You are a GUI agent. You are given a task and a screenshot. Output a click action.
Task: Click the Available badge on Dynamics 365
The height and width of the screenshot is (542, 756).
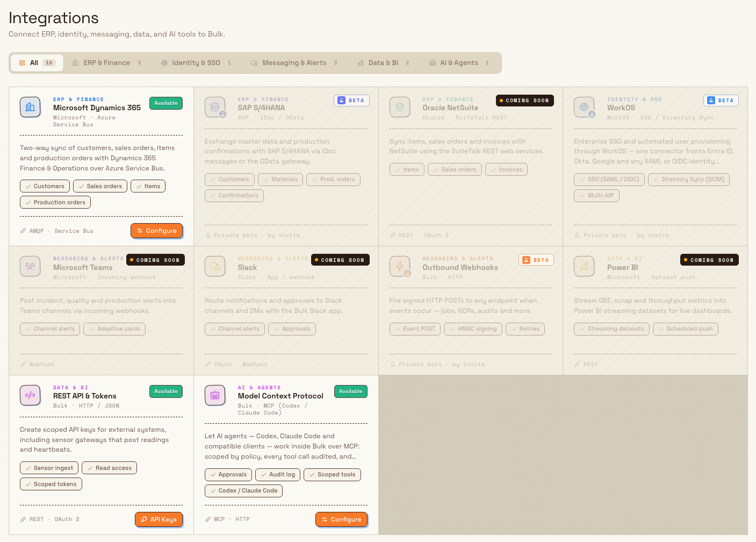pyautogui.click(x=166, y=103)
